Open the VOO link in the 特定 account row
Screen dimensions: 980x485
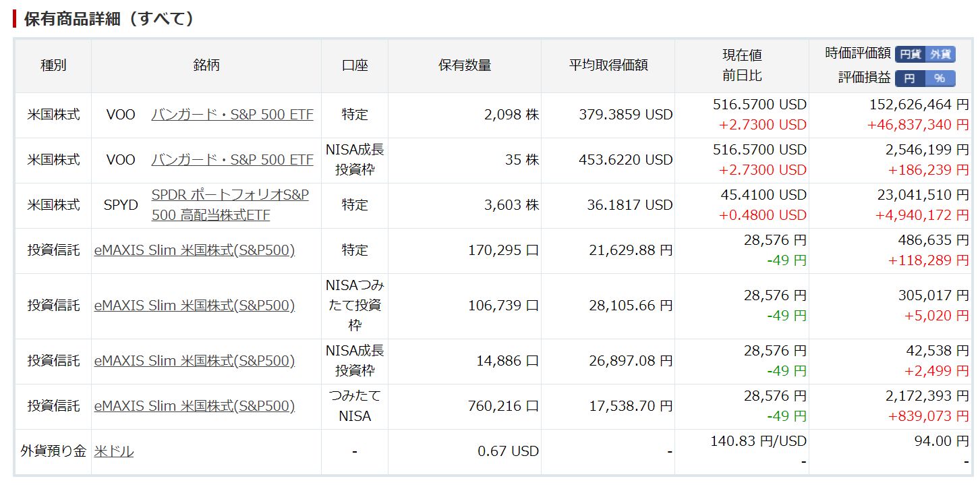232,115
